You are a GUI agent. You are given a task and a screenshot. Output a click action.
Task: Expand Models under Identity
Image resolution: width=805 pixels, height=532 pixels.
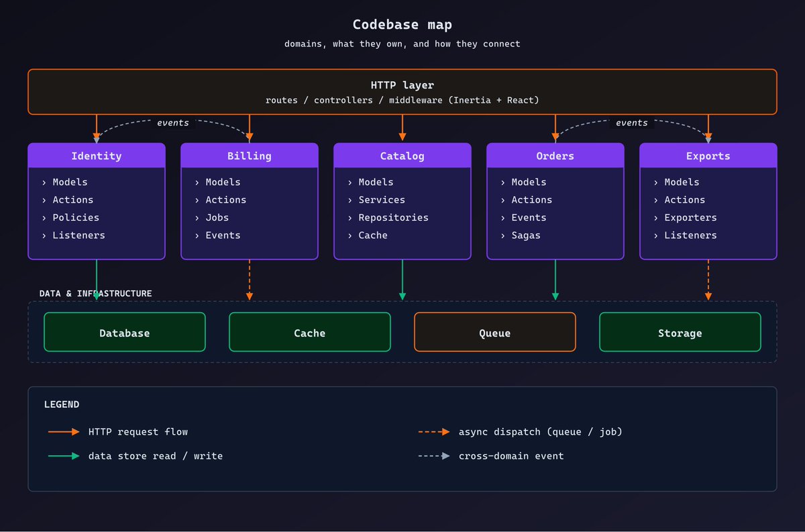[64, 182]
